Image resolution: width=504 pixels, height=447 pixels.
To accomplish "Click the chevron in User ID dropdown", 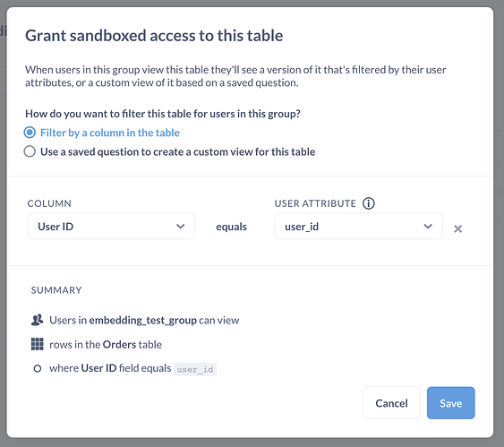I will pyautogui.click(x=181, y=227).
